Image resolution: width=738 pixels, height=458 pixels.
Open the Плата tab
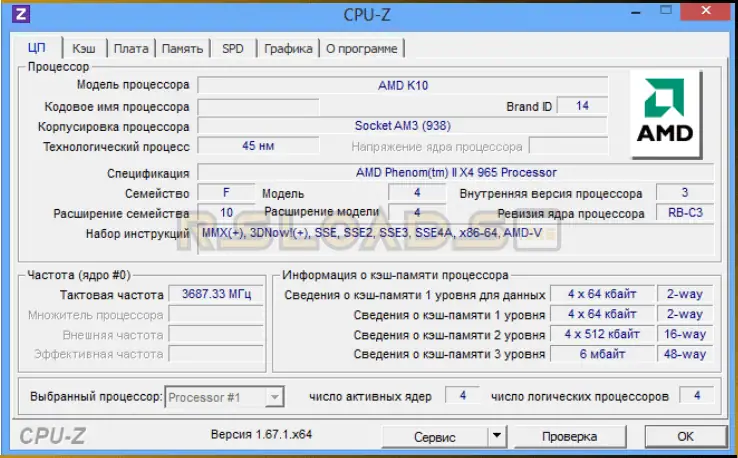131,48
